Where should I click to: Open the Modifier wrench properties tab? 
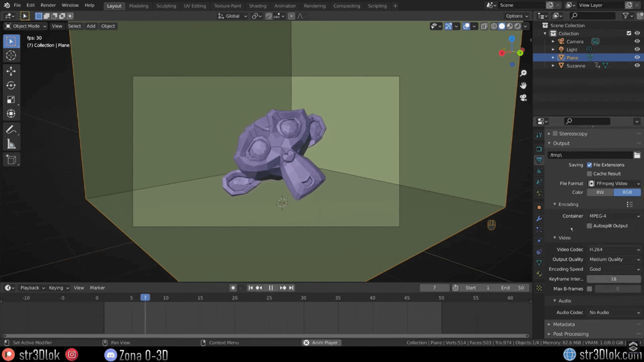tap(539, 218)
